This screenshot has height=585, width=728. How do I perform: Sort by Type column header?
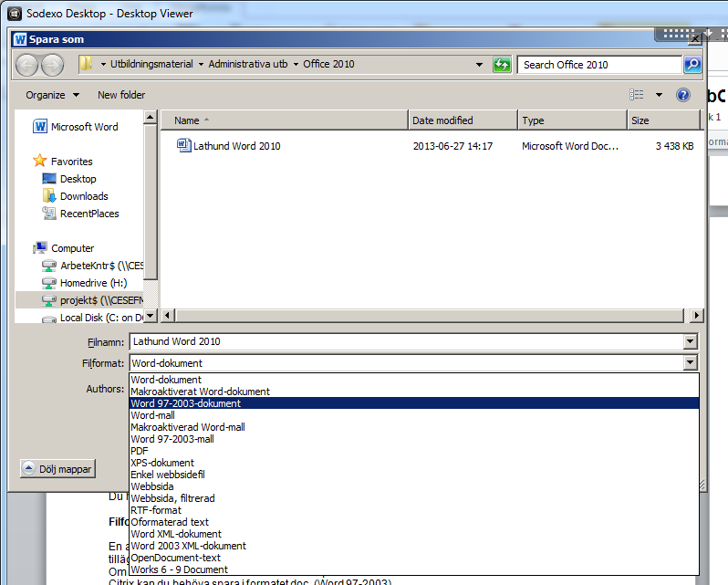[x=573, y=120]
